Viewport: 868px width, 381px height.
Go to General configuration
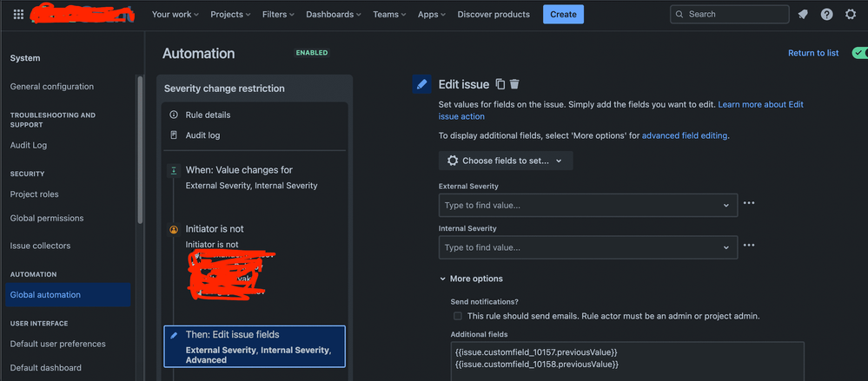(x=52, y=86)
